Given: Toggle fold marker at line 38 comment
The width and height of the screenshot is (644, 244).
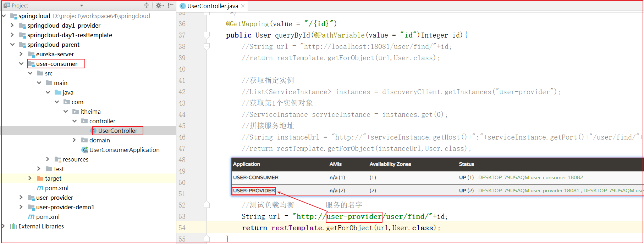Looking at the screenshot, I should pyautogui.click(x=207, y=46).
